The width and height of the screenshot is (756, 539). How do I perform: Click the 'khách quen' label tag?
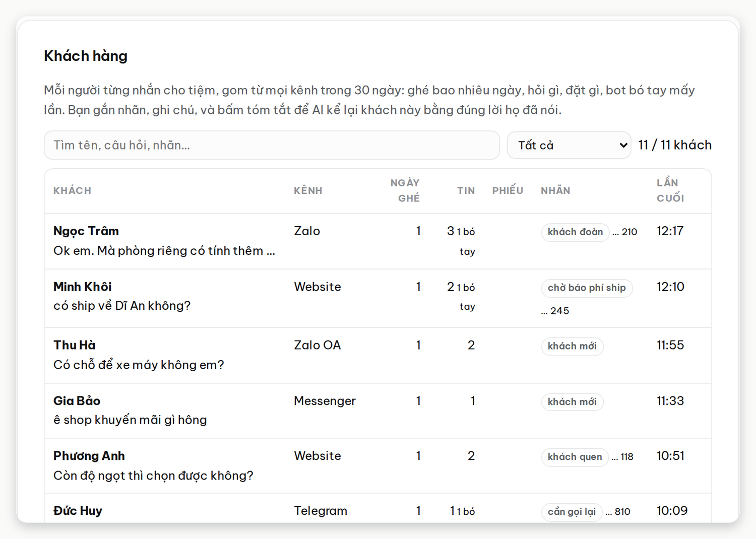click(x=575, y=457)
